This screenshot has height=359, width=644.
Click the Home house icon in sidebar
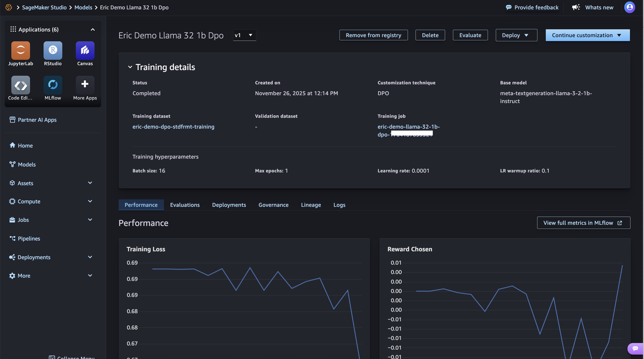[x=12, y=145]
